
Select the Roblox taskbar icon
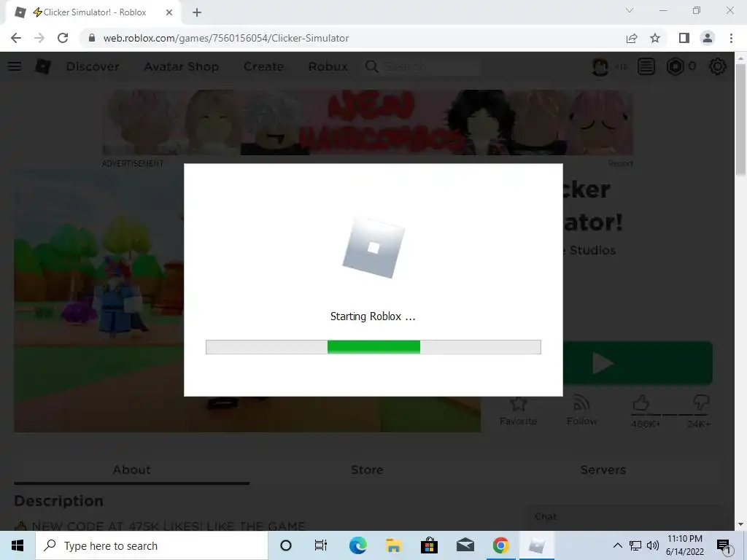536,545
